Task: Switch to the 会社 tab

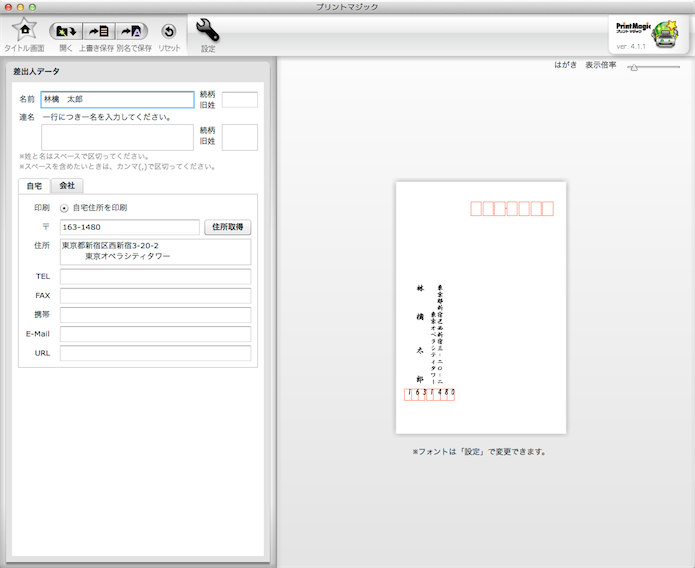Action: [x=67, y=186]
